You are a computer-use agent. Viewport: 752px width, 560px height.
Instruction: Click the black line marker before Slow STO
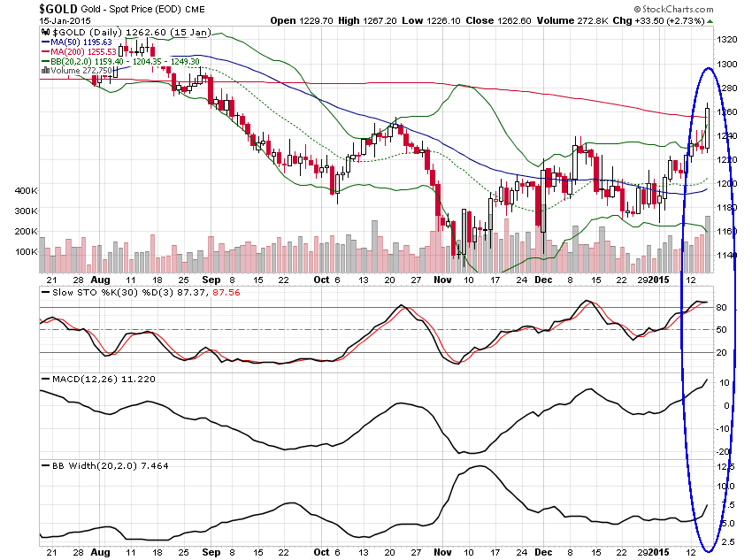[x=45, y=293]
